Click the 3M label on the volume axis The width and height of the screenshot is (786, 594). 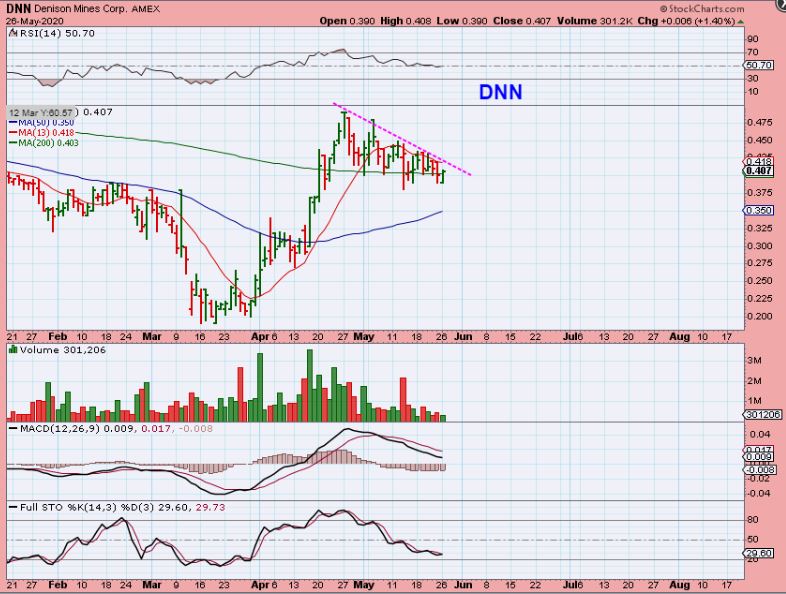(x=755, y=360)
